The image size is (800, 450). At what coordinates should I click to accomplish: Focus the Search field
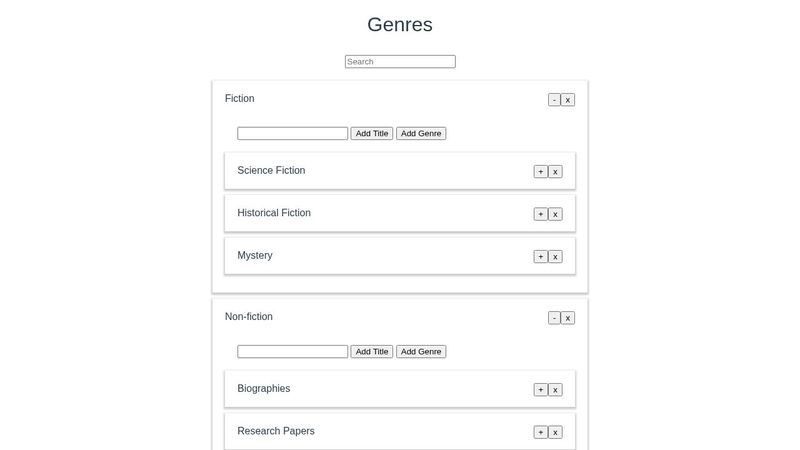400,62
